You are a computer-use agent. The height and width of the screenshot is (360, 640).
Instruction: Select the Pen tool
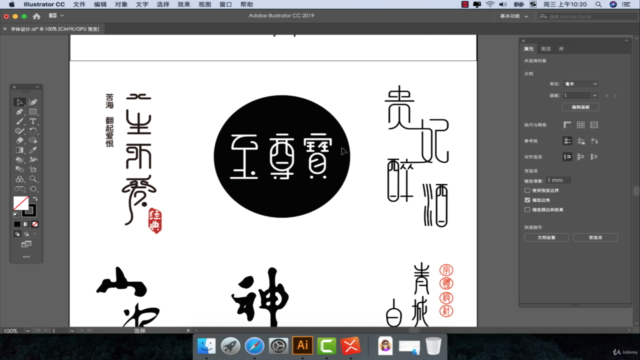tap(20, 111)
